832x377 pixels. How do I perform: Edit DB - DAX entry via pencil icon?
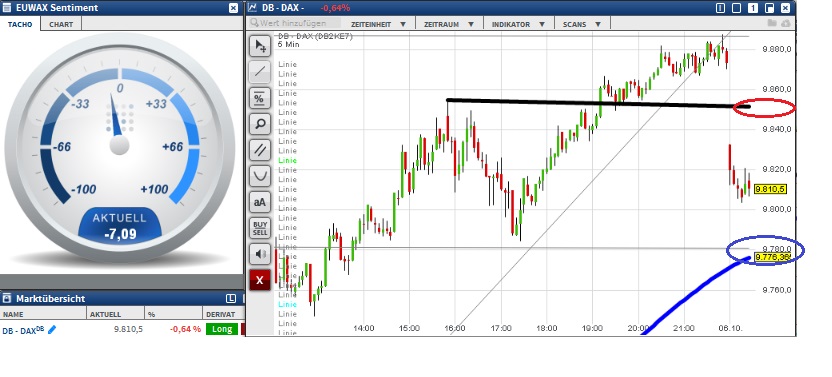pyautogui.click(x=51, y=330)
